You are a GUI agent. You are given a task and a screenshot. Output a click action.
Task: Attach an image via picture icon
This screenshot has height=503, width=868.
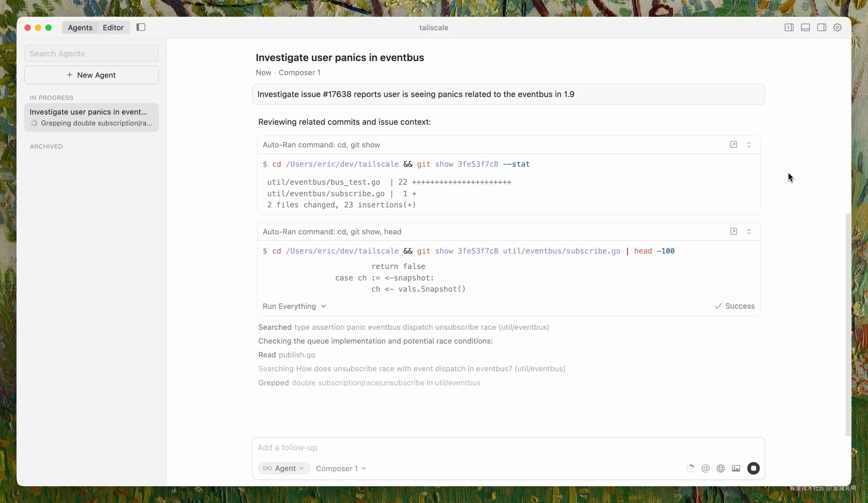pyautogui.click(x=736, y=468)
